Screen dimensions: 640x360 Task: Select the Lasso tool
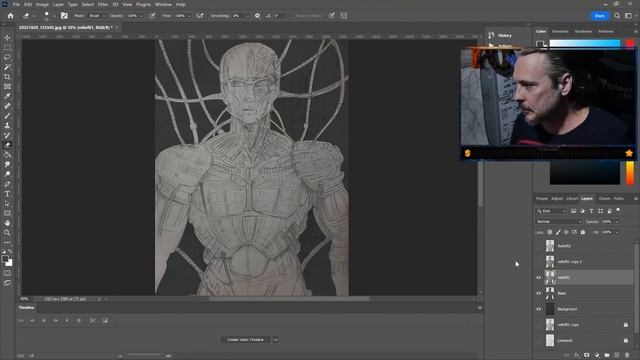coord(7,57)
